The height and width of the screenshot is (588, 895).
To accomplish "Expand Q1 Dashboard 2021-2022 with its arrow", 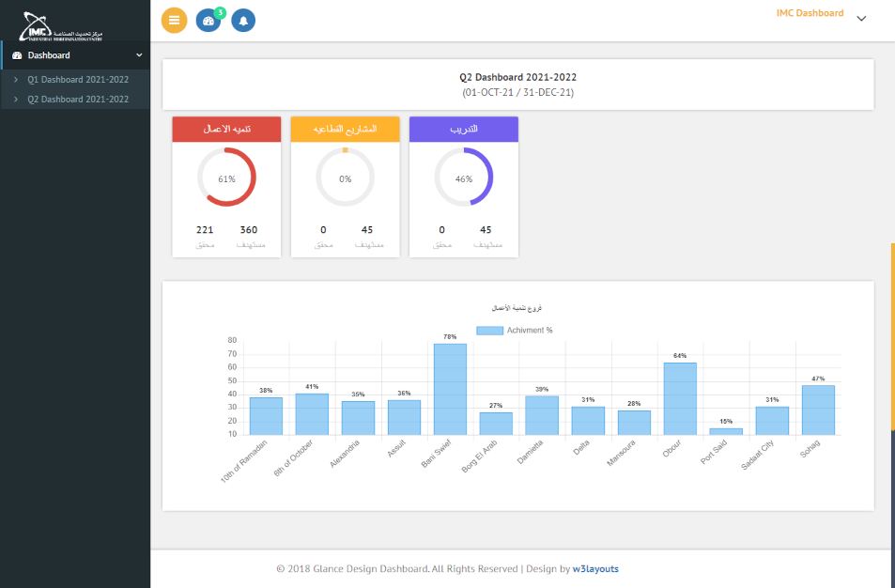I will [16, 80].
